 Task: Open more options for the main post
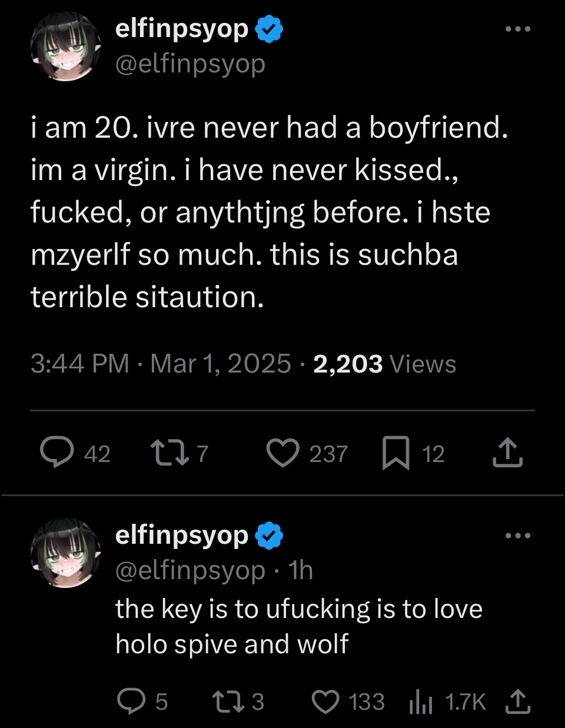pos(518,29)
